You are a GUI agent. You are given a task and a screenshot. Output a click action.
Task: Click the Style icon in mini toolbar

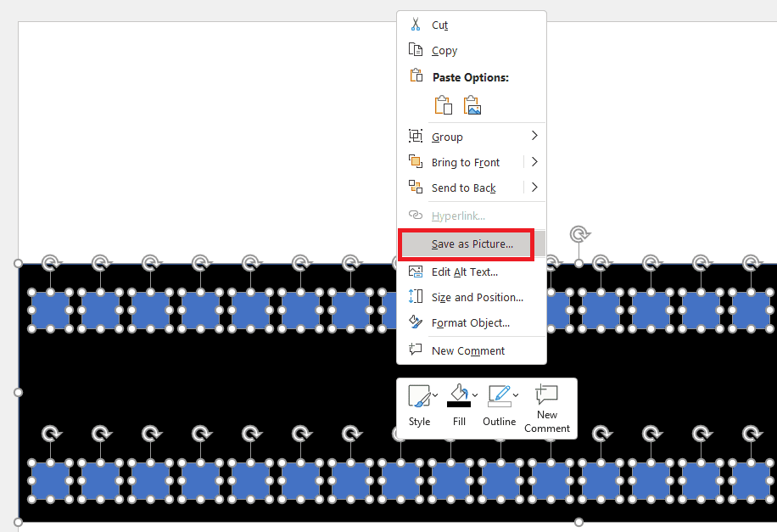pyautogui.click(x=419, y=396)
